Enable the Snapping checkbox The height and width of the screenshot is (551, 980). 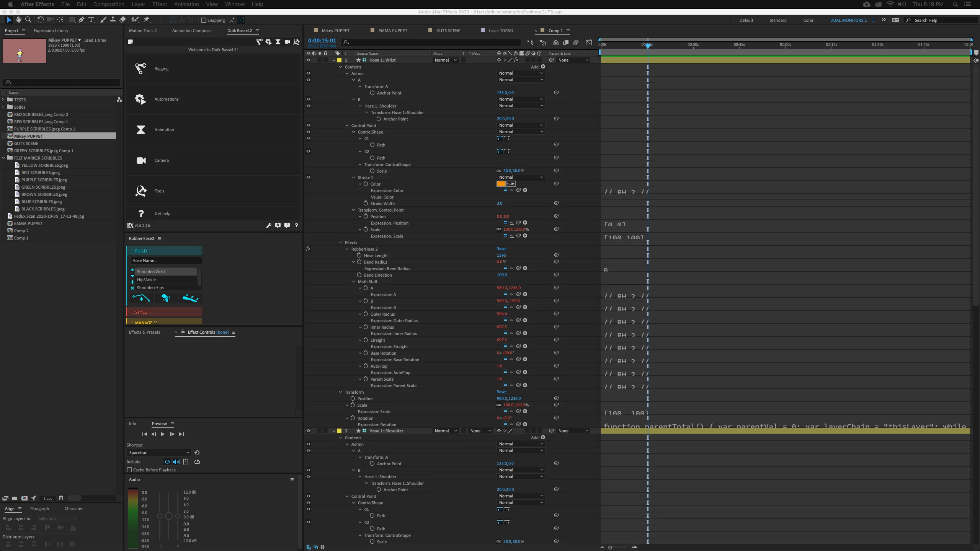(x=204, y=20)
